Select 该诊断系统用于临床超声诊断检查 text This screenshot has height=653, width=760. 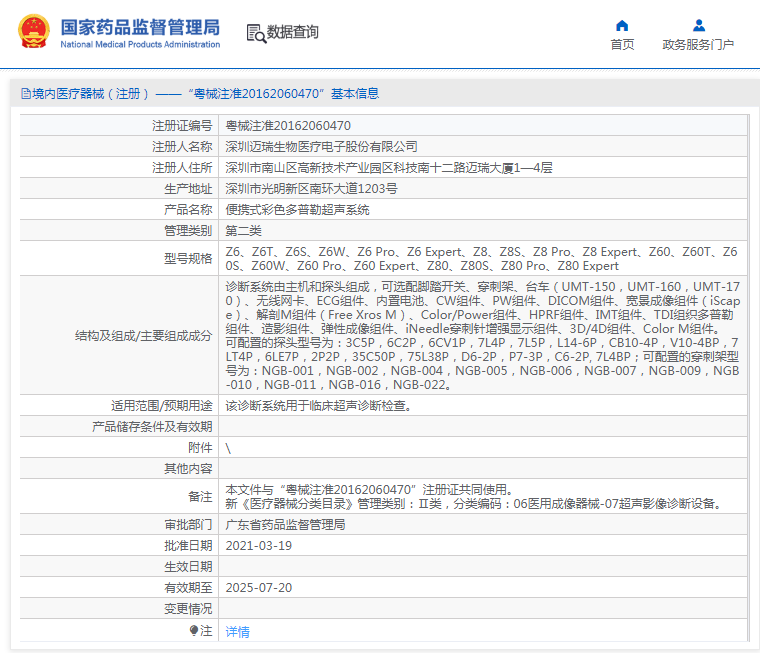(x=318, y=405)
